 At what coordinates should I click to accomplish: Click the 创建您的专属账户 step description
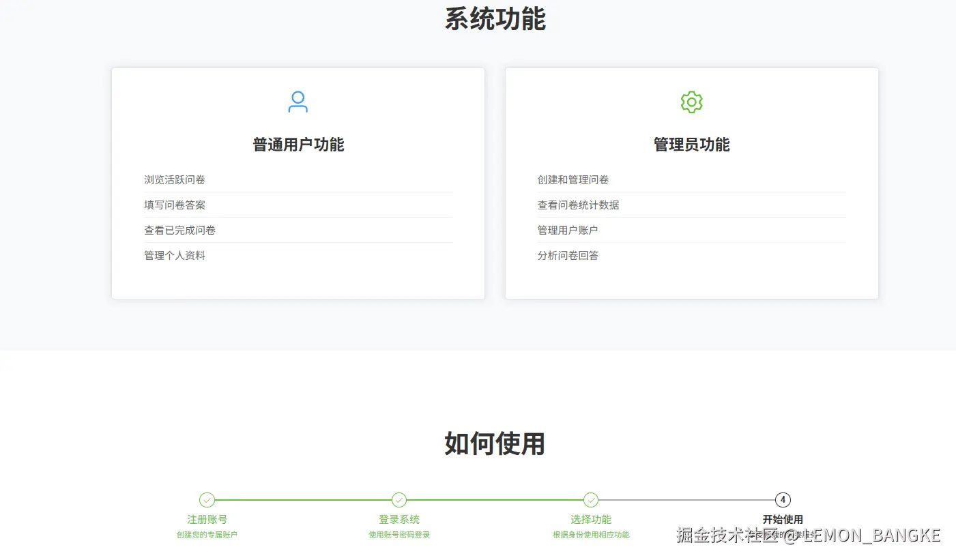pyautogui.click(x=207, y=535)
